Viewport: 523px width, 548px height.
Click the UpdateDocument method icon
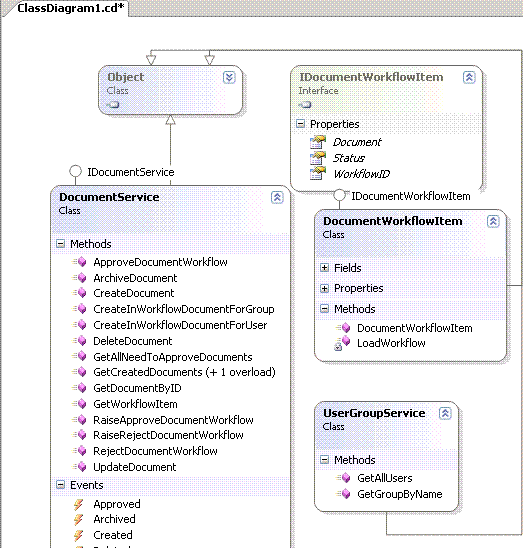click(79, 467)
